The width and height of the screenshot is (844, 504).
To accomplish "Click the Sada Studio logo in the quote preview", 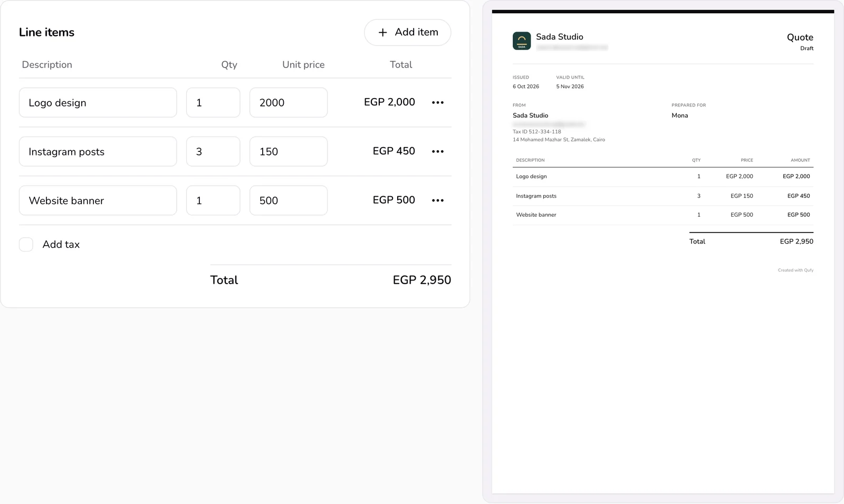I will click(x=522, y=41).
